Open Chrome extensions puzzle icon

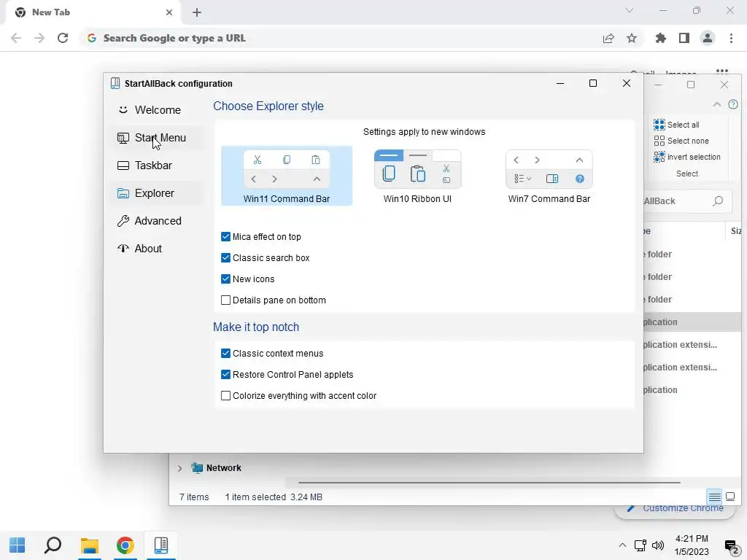pyautogui.click(x=661, y=38)
